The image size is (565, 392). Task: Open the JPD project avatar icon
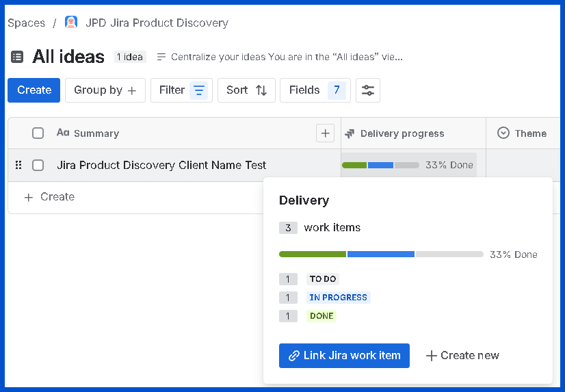pos(71,23)
